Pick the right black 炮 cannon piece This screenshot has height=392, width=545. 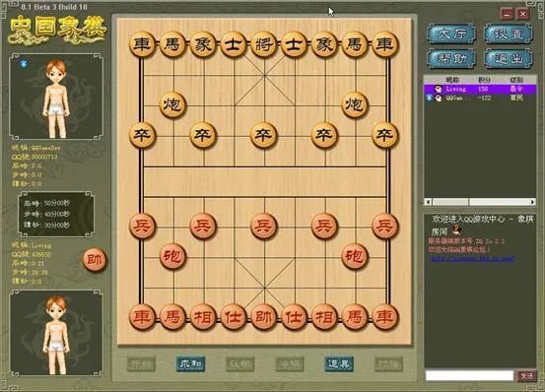coord(354,104)
